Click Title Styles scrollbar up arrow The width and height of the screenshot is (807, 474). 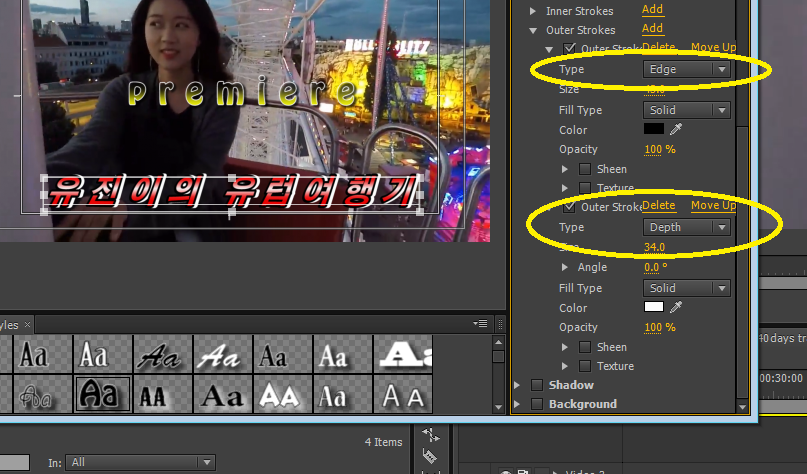(498, 342)
